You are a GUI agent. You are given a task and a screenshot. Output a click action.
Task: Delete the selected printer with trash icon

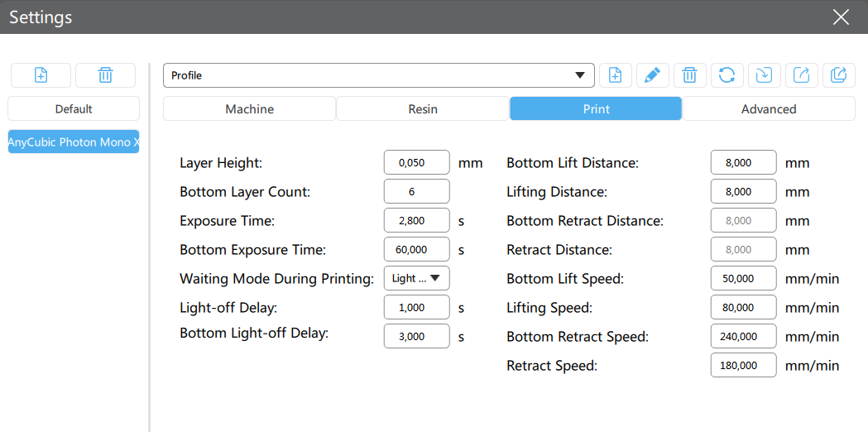tap(105, 75)
